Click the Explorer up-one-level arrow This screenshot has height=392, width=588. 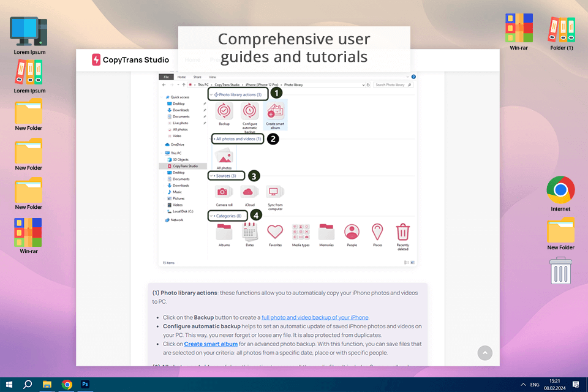pos(184,85)
